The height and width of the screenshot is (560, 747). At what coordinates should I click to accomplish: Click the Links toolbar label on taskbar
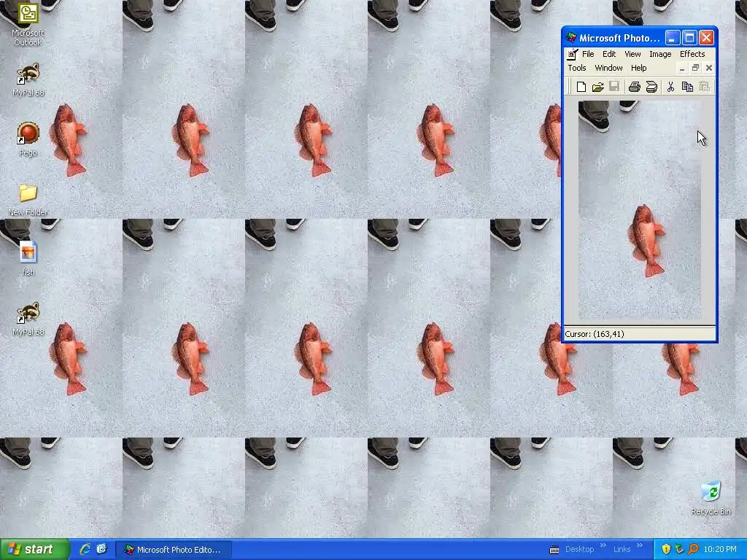(622, 550)
